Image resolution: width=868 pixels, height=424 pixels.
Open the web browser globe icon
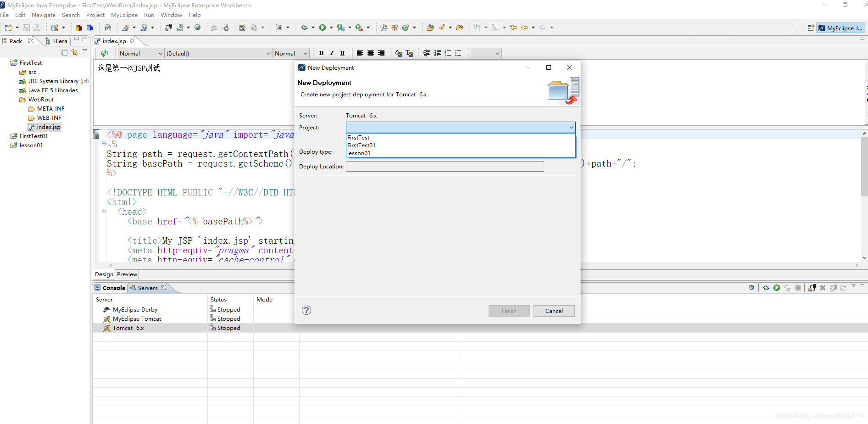198,28
